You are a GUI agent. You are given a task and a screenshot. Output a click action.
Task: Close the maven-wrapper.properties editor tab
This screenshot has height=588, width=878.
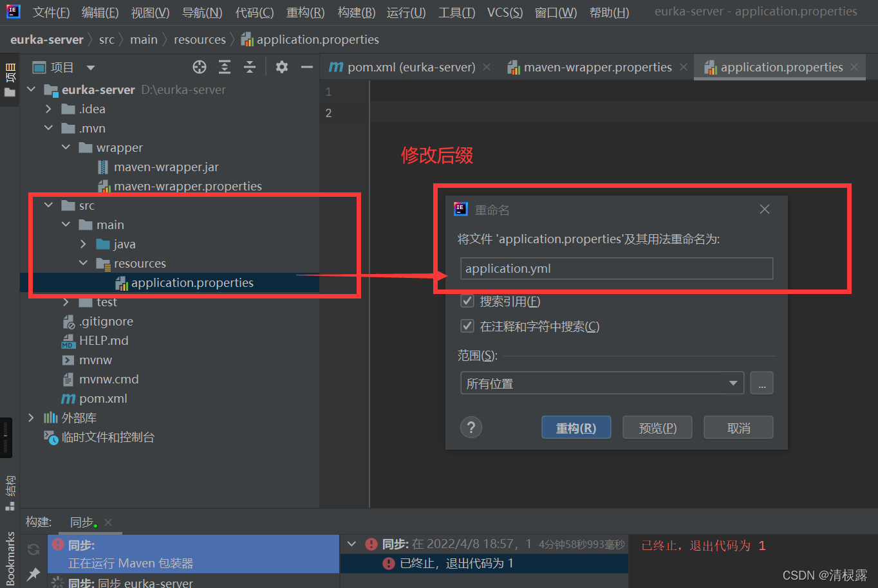pyautogui.click(x=684, y=67)
